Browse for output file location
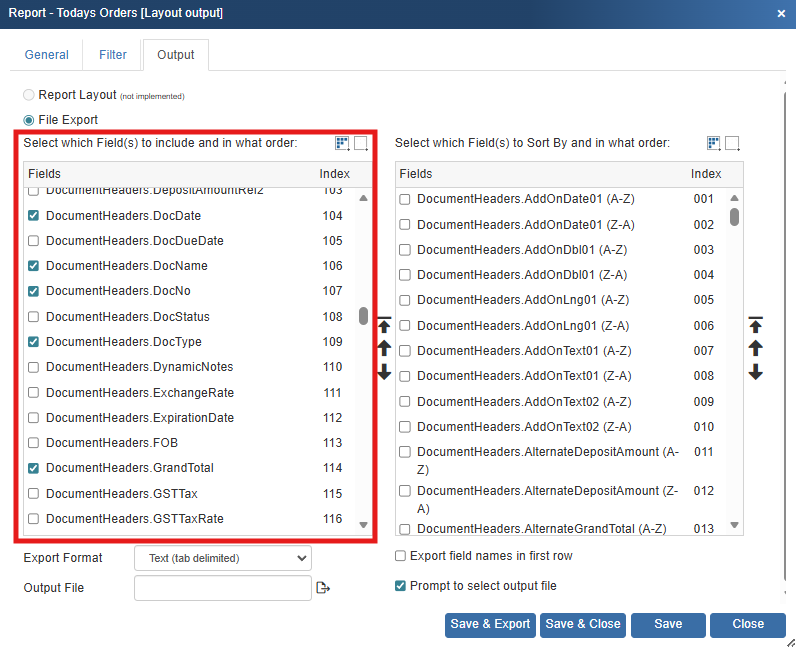796x647 pixels. [x=323, y=588]
